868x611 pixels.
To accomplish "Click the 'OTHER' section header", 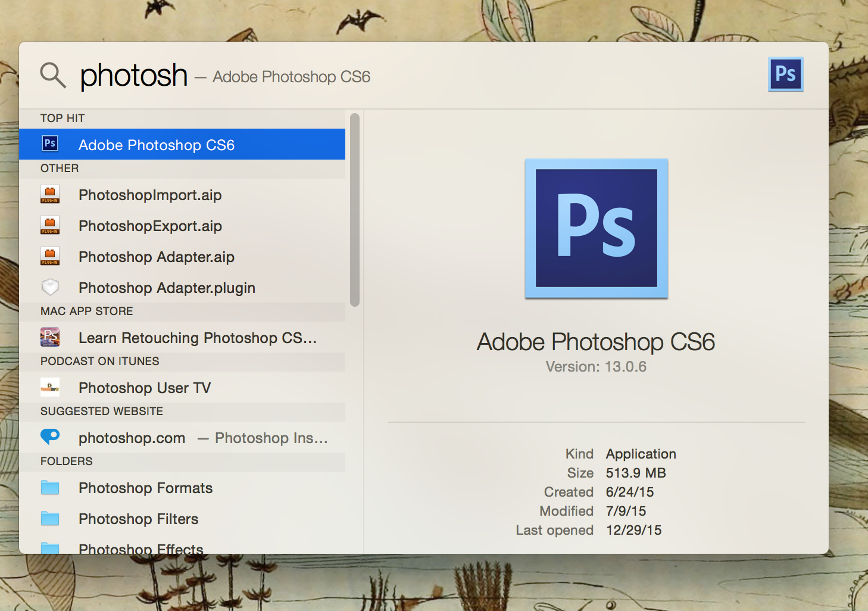I will (60, 168).
